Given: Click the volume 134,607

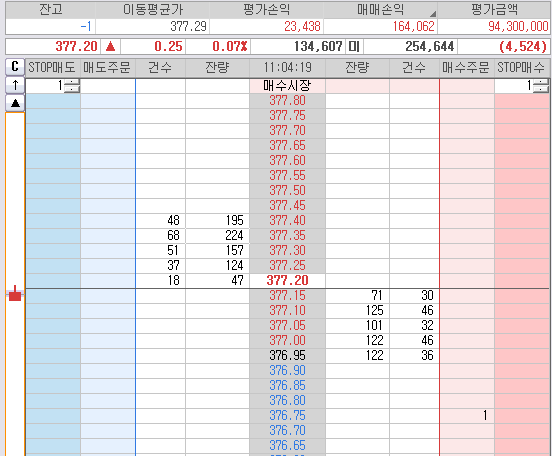Looking at the screenshot, I should (318, 46).
